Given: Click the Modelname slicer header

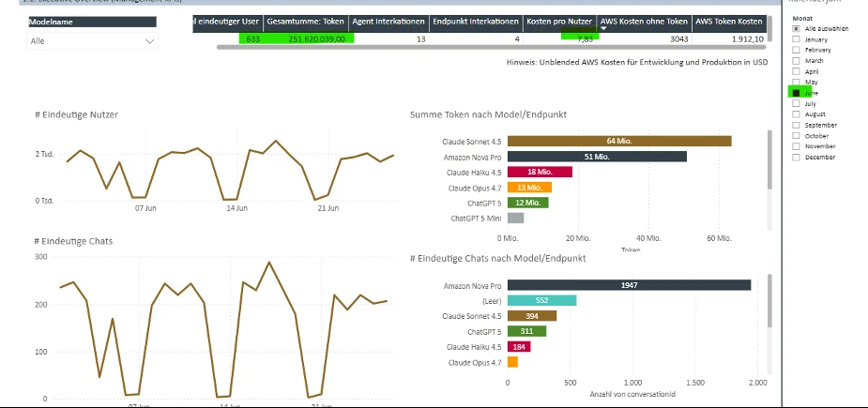Looking at the screenshot, I should (x=92, y=22).
